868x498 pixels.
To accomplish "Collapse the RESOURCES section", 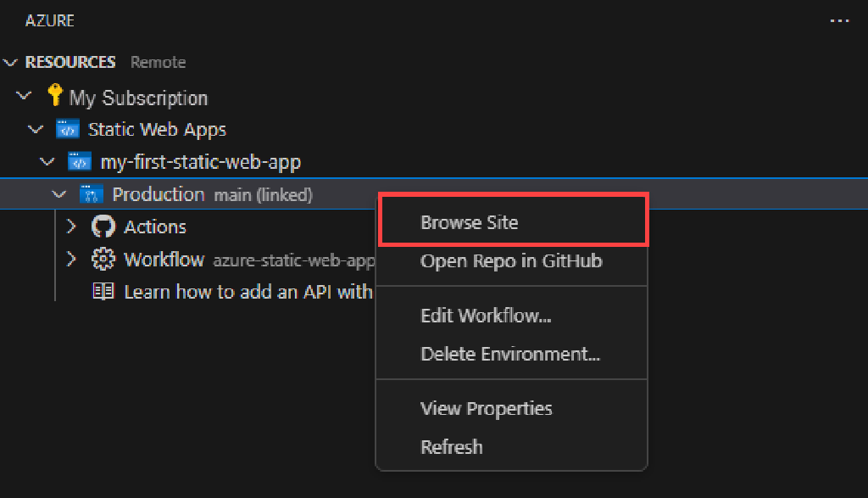I will pyautogui.click(x=10, y=61).
